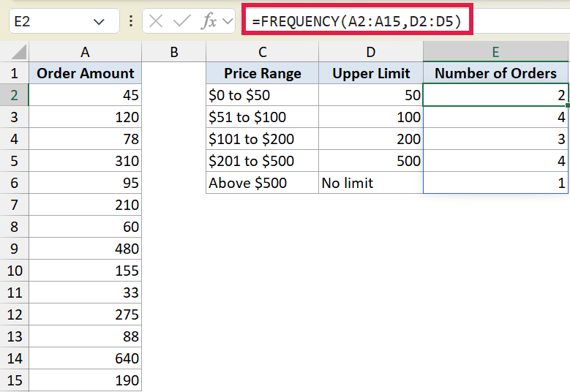Click the Above $500 cell
Screen dimensions: 570x392
(x=262, y=183)
